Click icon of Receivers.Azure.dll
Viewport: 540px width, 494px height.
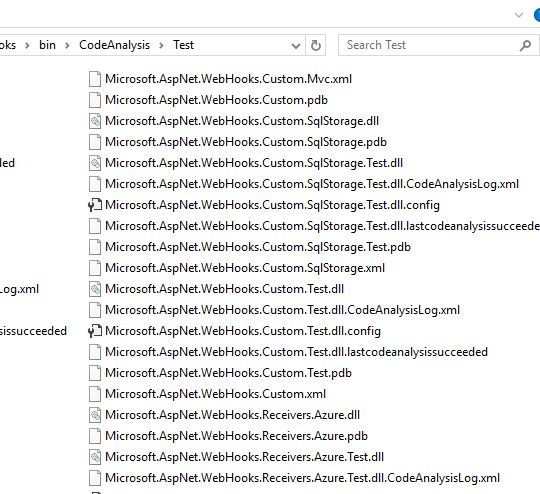pos(95,415)
